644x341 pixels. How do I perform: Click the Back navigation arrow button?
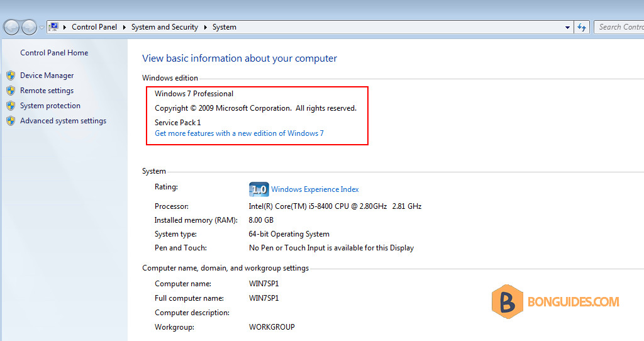click(11, 27)
